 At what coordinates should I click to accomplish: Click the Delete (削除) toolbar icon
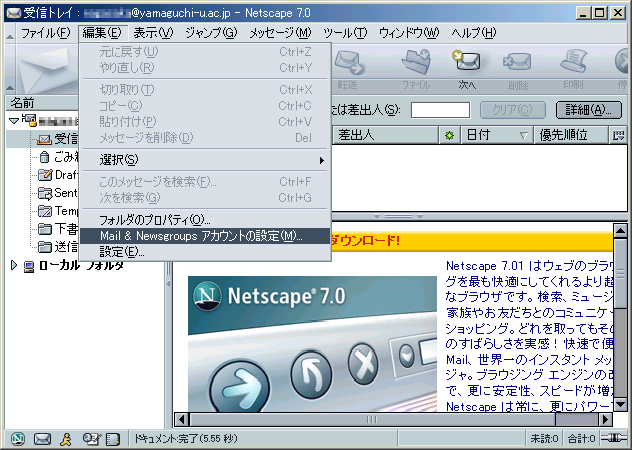(517, 62)
